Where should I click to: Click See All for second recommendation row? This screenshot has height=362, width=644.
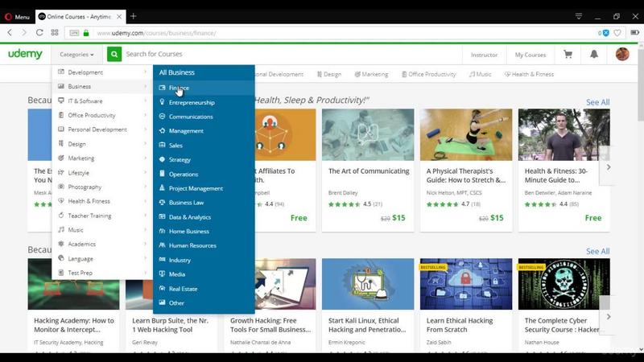tap(597, 251)
